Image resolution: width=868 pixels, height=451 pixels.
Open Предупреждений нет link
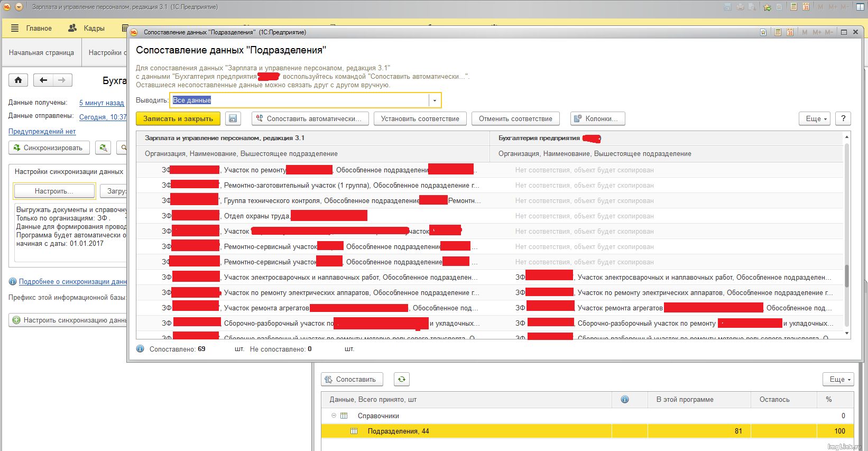tap(42, 132)
